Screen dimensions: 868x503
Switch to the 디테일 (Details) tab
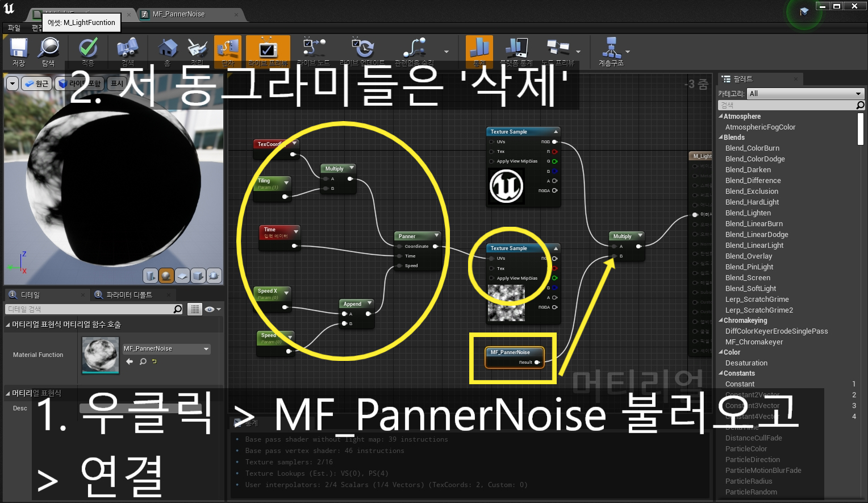coord(30,295)
